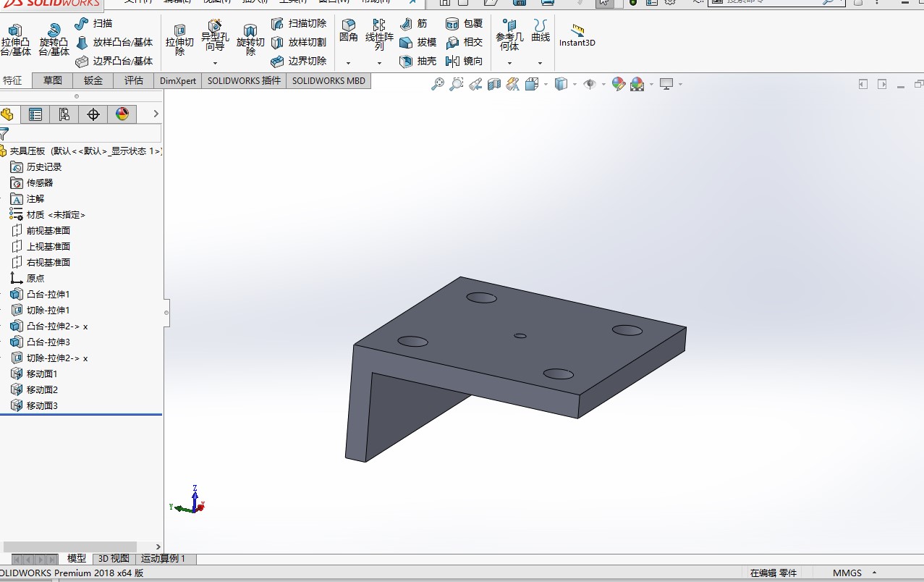Viewport: 924px width, 582px height.
Task: Select the 拉伸凸台/基体 extrude boss tool
Action: point(16,40)
